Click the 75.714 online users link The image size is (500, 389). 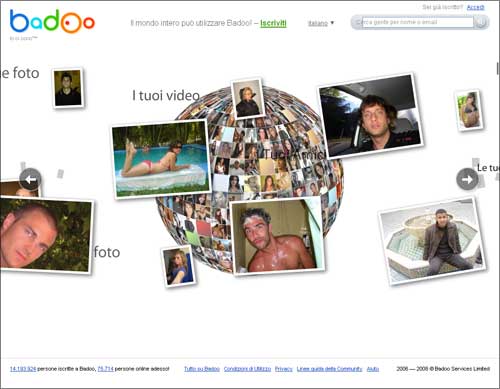pos(105,369)
